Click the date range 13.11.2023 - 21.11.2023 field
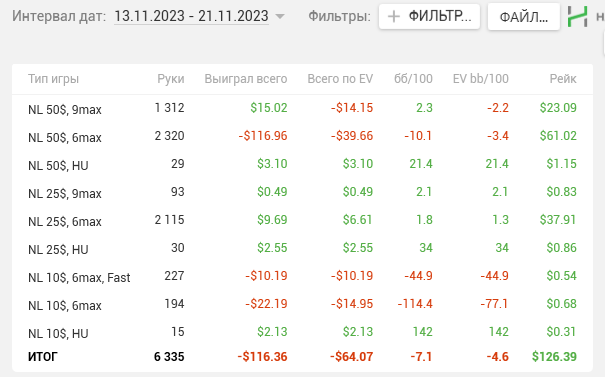 pyautogui.click(x=191, y=16)
